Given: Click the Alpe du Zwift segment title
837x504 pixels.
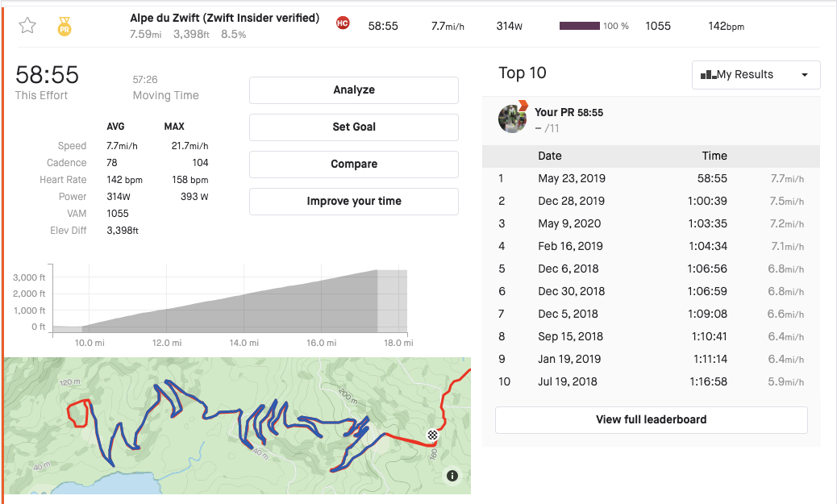Looking at the screenshot, I should [224, 18].
